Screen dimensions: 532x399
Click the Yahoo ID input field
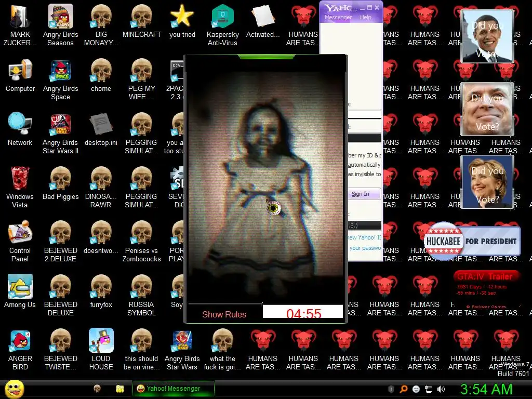pyautogui.click(x=364, y=114)
